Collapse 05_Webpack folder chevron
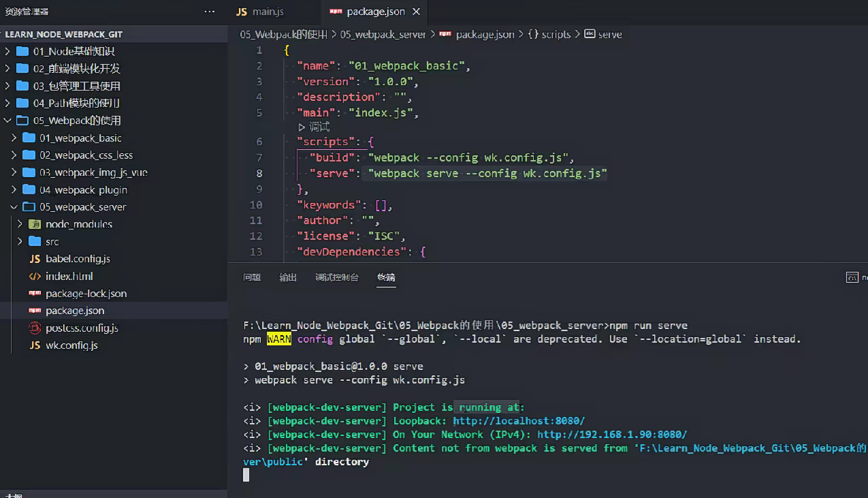The image size is (868, 498). click(x=7, y=121)
